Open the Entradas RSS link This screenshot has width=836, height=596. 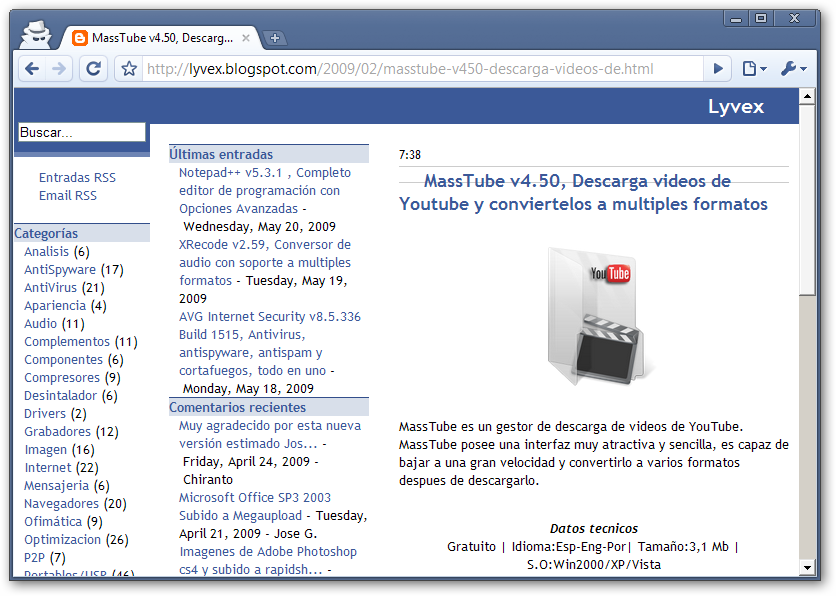click(x=77, y=177)
